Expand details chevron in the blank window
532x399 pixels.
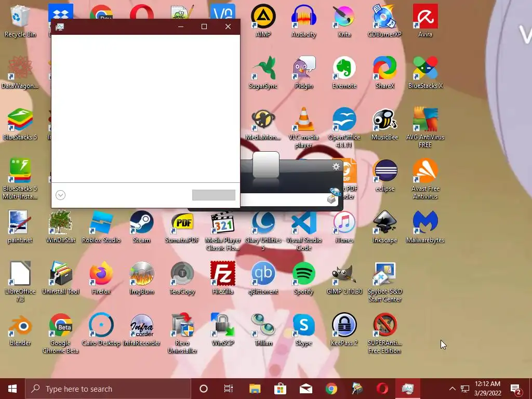(60, 195)
